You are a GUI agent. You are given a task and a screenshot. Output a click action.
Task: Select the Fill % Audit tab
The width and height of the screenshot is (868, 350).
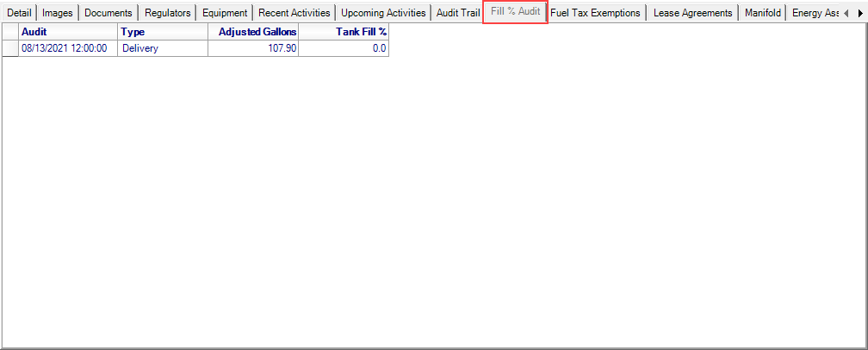(515, 12)
